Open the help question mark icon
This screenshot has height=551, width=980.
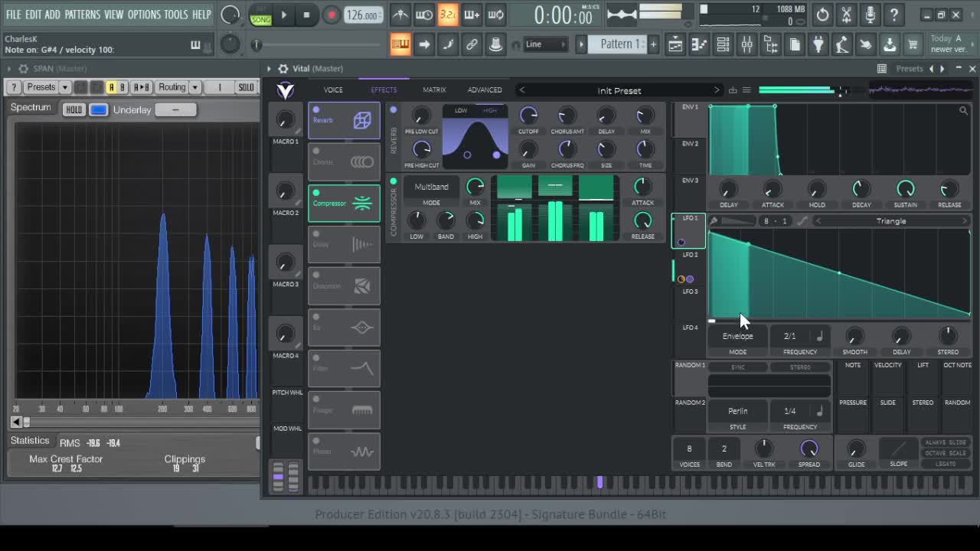coord(893,15)
